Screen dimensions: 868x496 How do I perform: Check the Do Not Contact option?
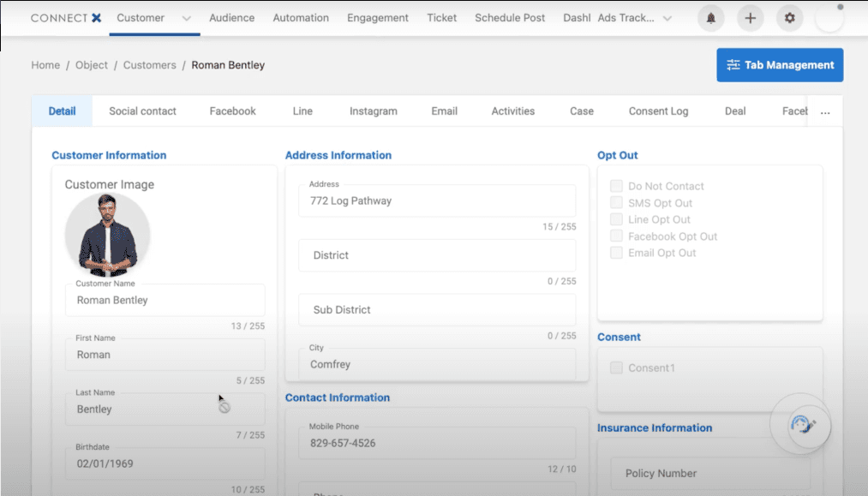click(x=616, y=186)
